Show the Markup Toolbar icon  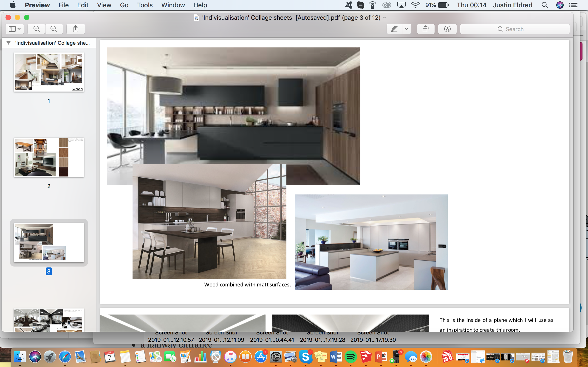click(x=447, y=29)
